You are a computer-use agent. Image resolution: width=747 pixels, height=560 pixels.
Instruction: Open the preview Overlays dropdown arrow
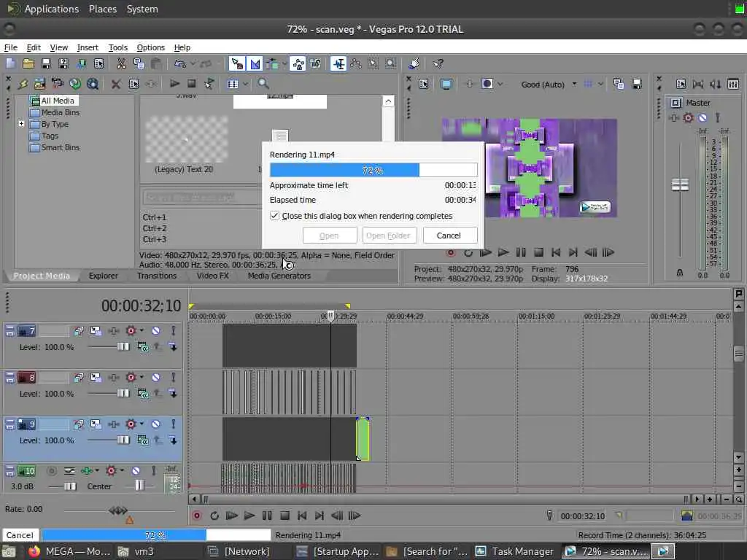click(600, 85)
